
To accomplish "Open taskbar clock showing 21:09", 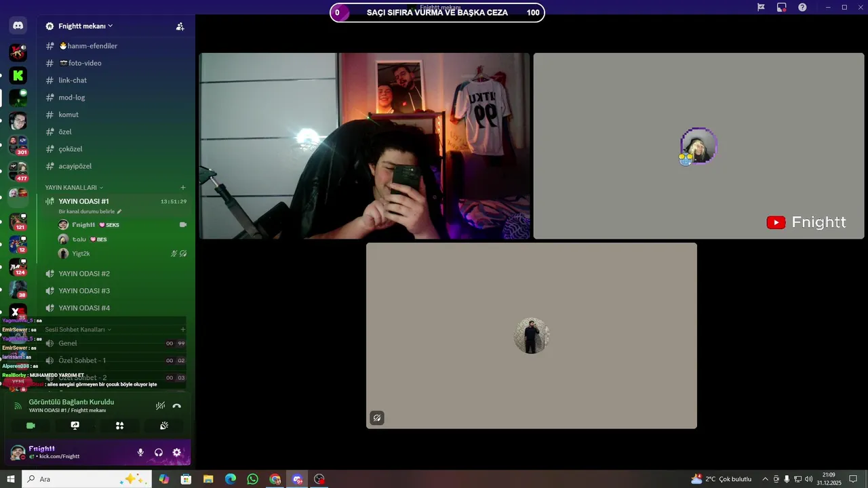I will [829, 479].
